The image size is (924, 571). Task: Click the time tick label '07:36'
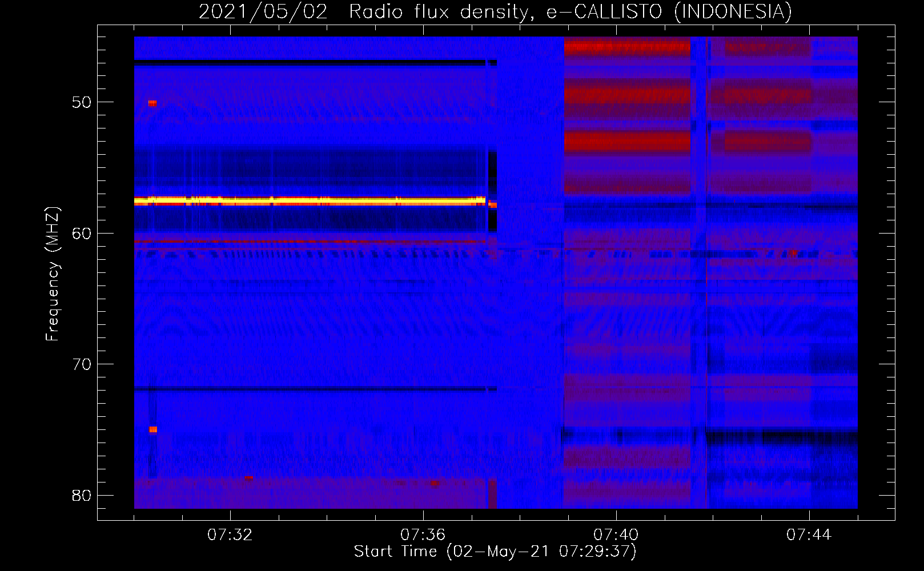coord(423,535)
